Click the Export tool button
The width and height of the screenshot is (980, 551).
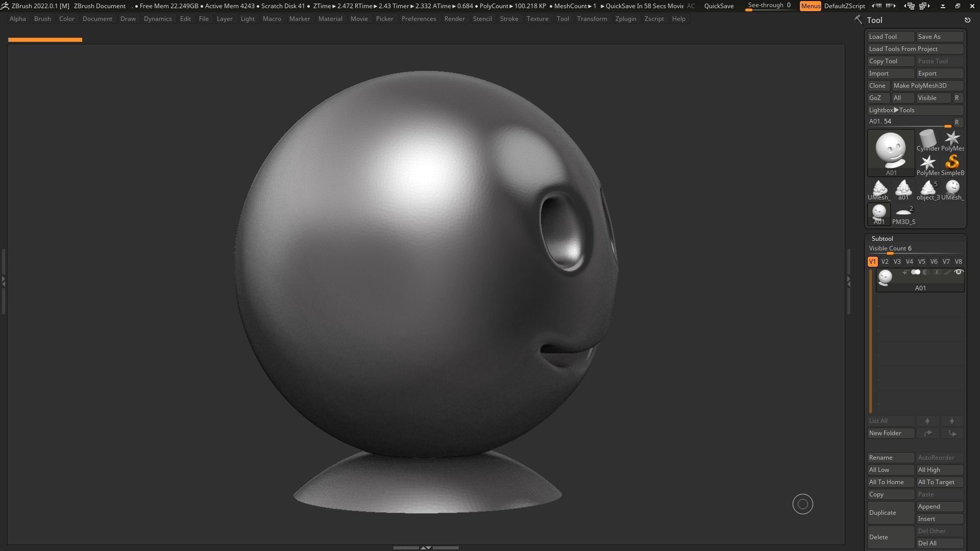pyautogui.click(x=940, y=73)
